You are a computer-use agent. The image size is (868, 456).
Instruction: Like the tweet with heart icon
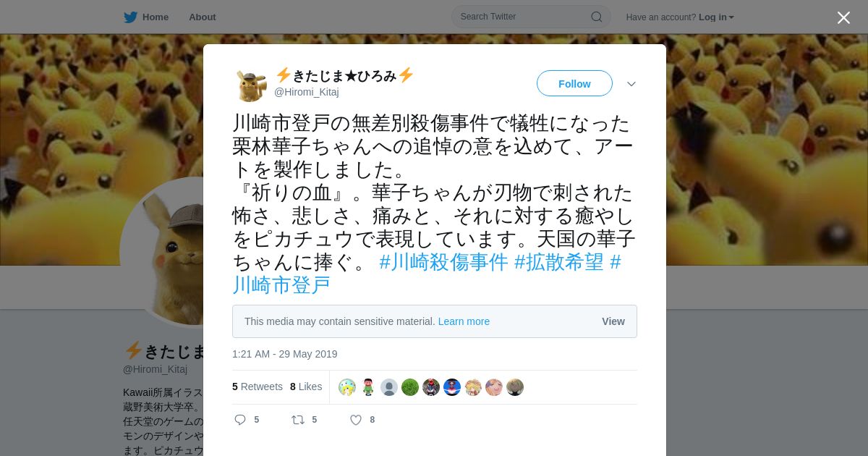coord(355,420)
